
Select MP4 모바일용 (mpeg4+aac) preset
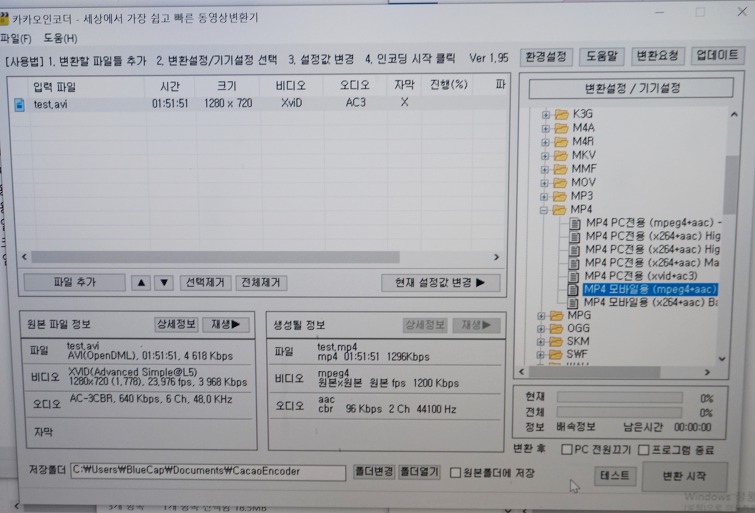point(650,289)
